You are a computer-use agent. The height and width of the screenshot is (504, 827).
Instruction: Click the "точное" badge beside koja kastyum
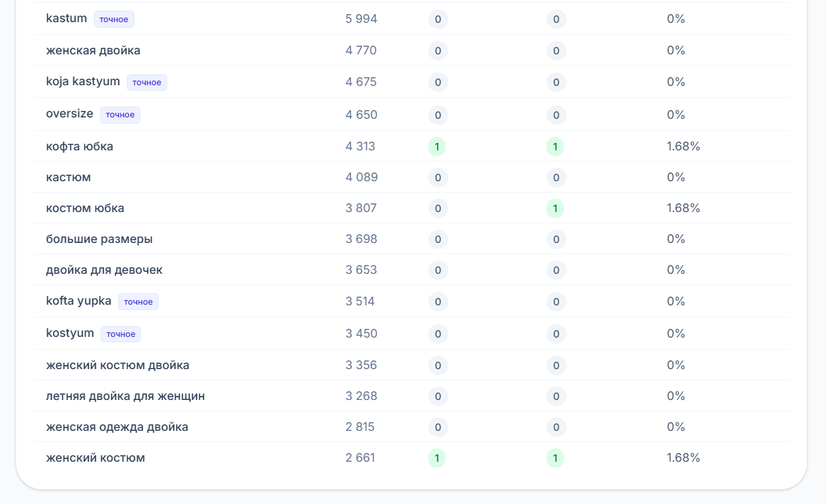[147, 83]
